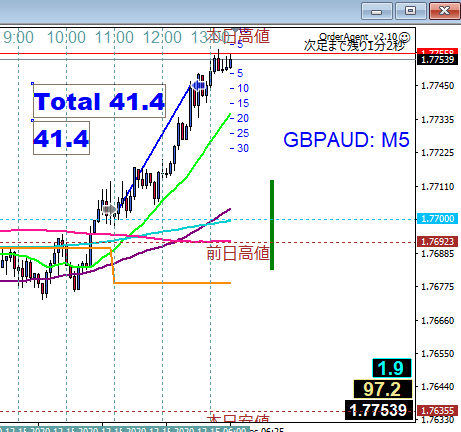461x432 pixels.
Task: Select the bright green moving average line
Action: (187, 176)
